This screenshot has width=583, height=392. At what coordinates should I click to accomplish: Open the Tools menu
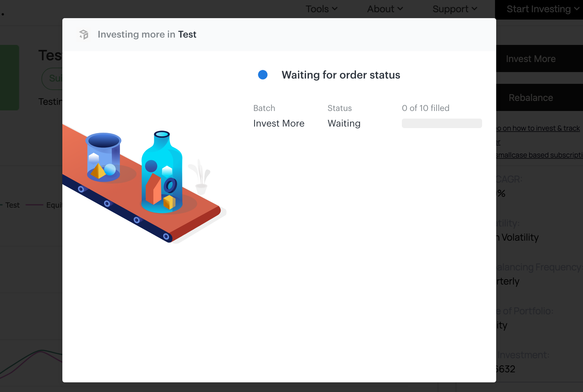(322, 9)
